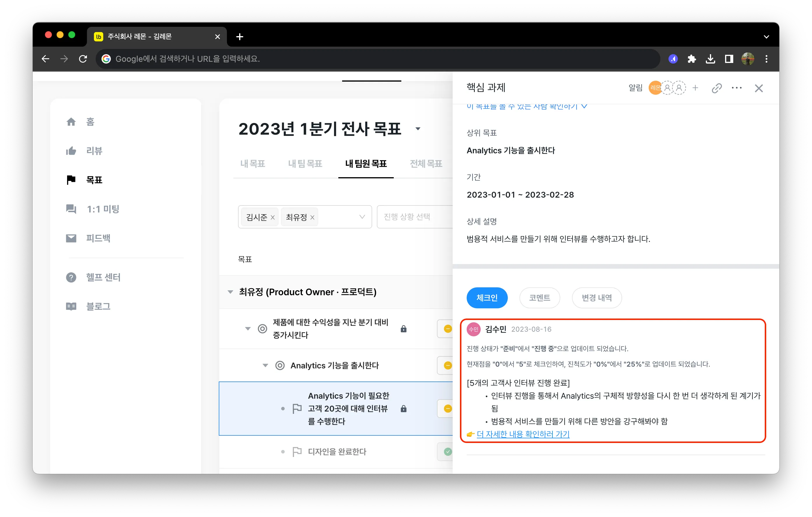Show 변경 내역 history
The image size is (812, 517).
596,298
